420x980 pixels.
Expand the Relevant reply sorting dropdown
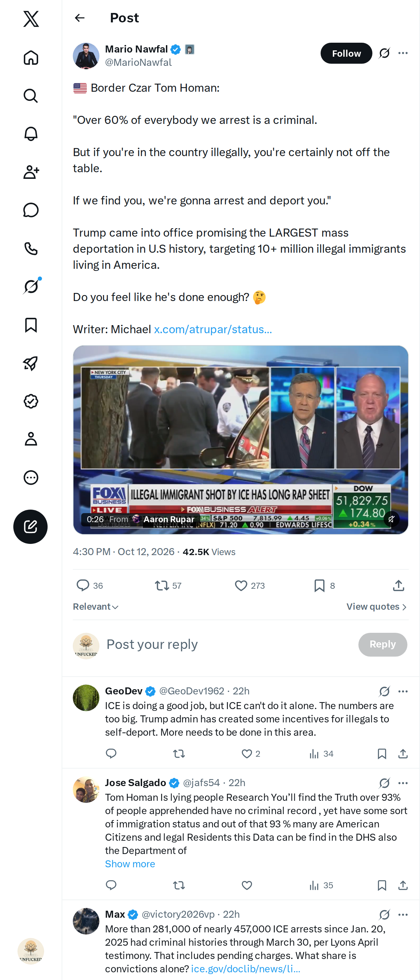coord(96,607)
